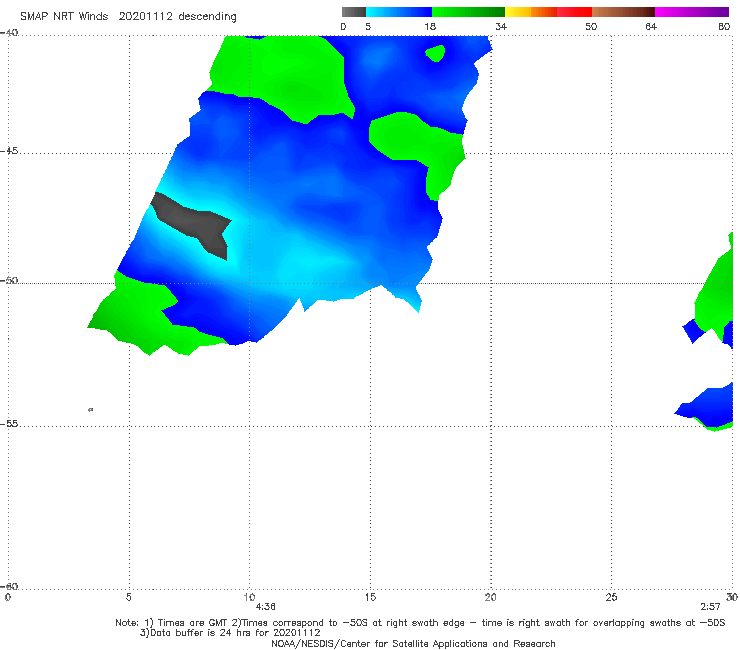
Task: Click the cyan-to-blue segment of the color bar
Action: click(399, 12)
